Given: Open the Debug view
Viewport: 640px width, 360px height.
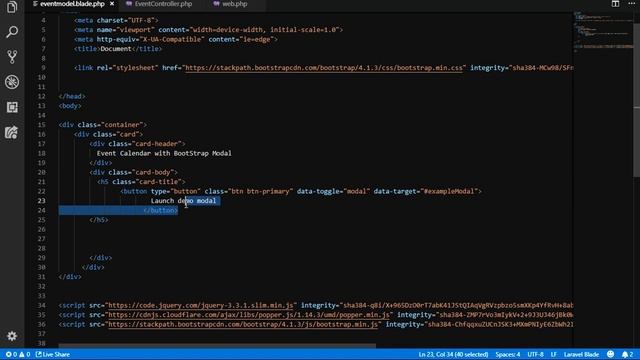Looking at the screenshot, I should pyautogui.click(x=12, y=82).
